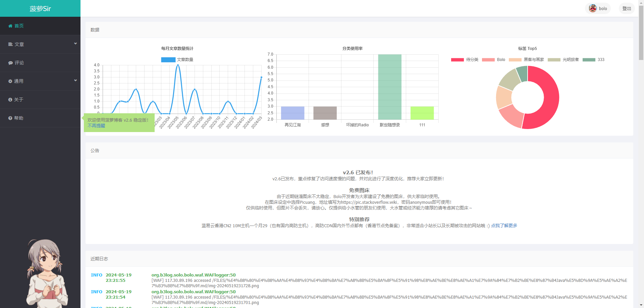Toggle the 光明旅者 legend swatch
The width and height of the screenshot is (644, 308).
[x=554, y=60]
